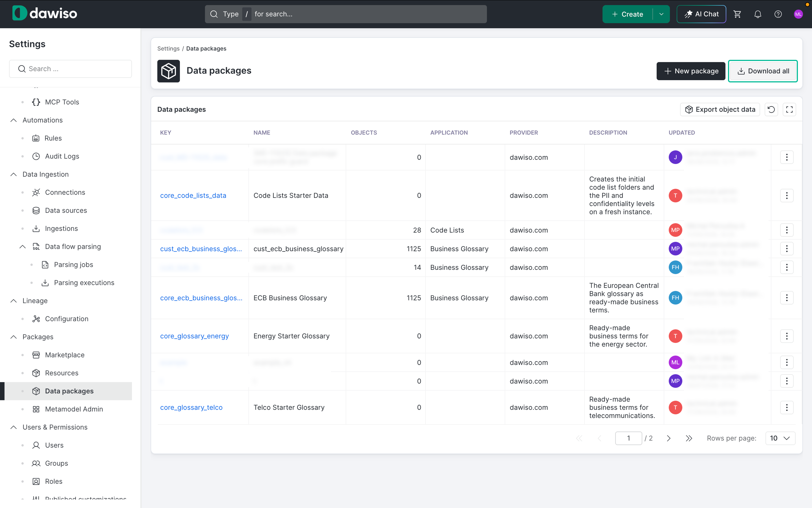Image resolution: width=812 pixels, height=508 pixels.
Task: Open Audit Logs
Action: tap(62, 156)
